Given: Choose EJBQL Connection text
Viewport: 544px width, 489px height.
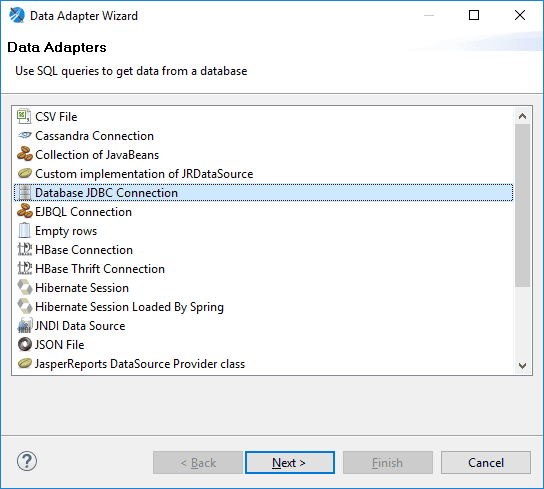Looking at the screenshot, I should click(x=84, y=212).
